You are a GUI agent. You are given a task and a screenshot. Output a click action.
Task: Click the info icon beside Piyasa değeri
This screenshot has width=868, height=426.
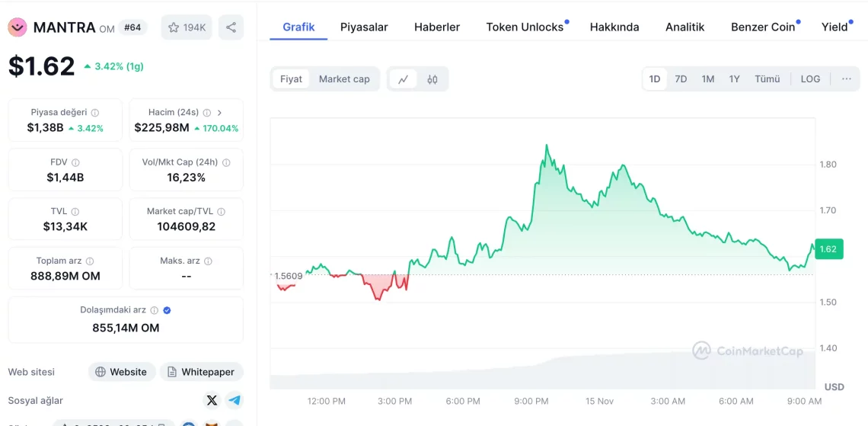click(x=95, y=113)
